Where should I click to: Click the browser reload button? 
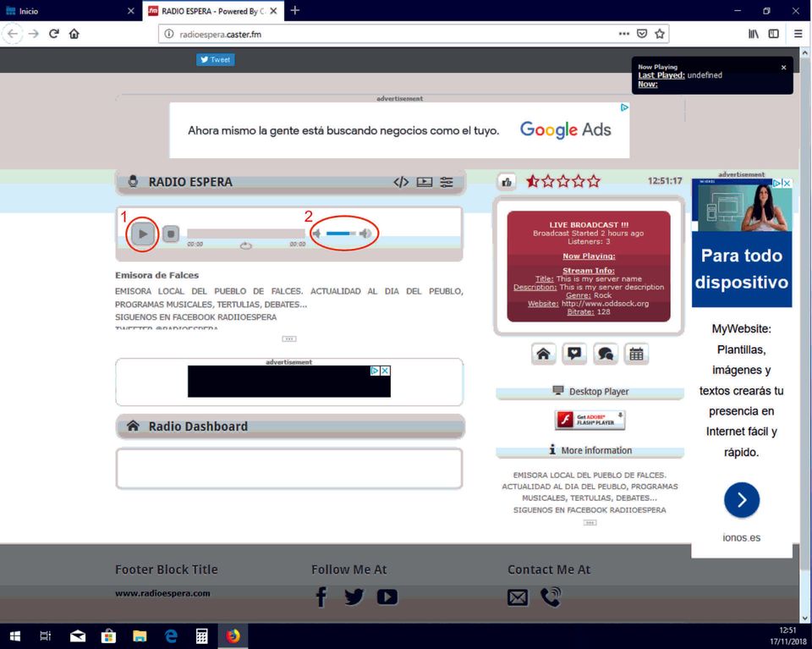54,34
